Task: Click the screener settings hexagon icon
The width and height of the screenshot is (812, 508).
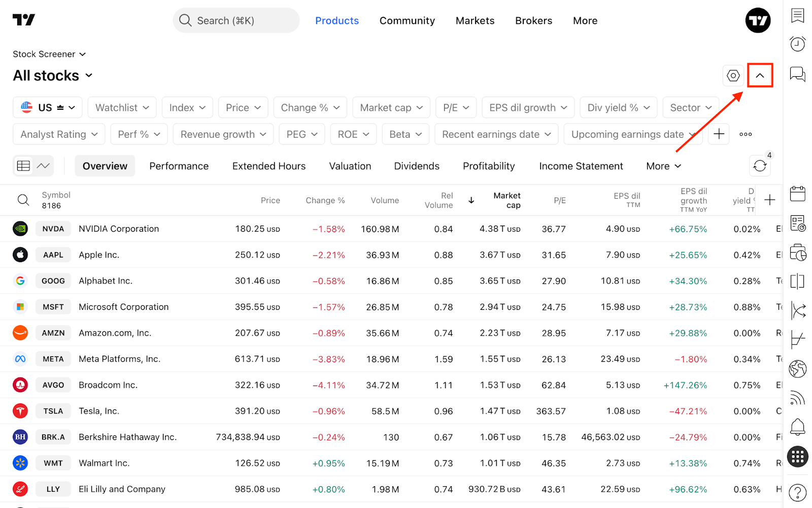Action: coord(733,76)
